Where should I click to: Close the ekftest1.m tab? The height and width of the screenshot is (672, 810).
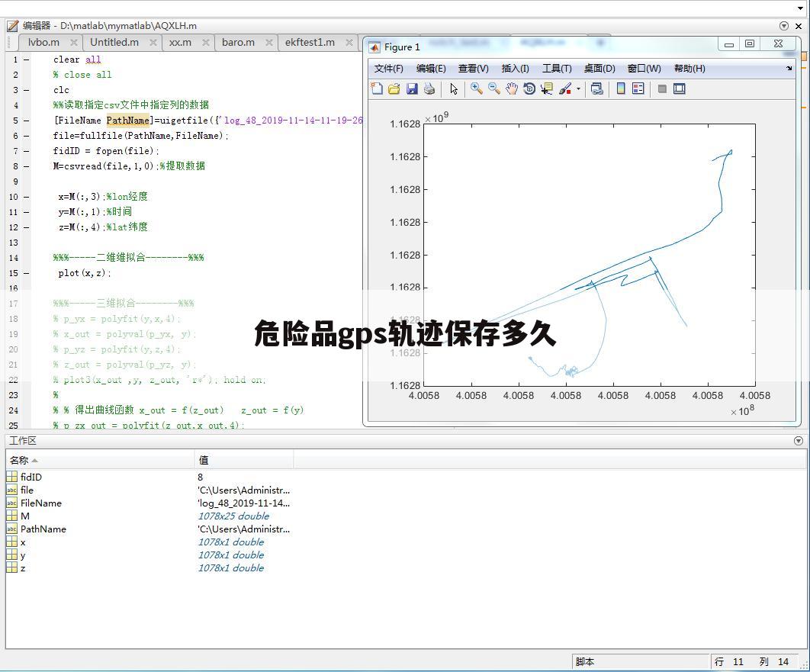pyautogui.click(x=349, y=43)
